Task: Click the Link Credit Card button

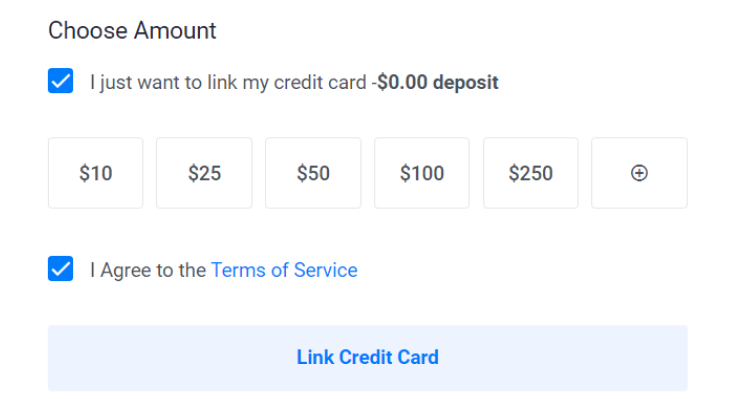Action: click(x=368, y=358)
